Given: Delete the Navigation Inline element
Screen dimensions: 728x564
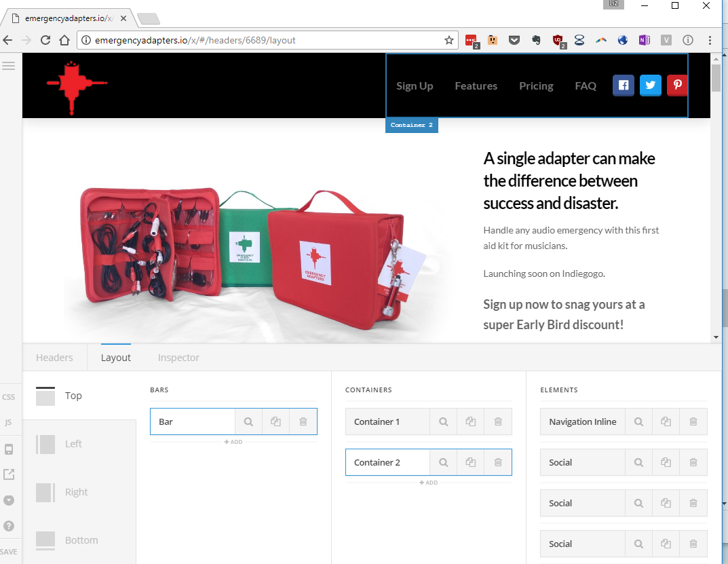Looking at the screenshot, I should [x=693, y=422].
